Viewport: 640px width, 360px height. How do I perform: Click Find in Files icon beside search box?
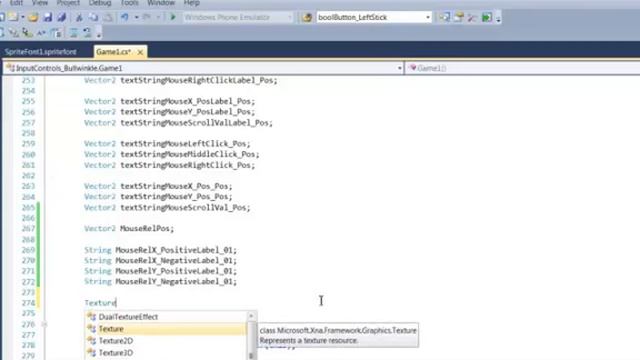click(307, 18)
